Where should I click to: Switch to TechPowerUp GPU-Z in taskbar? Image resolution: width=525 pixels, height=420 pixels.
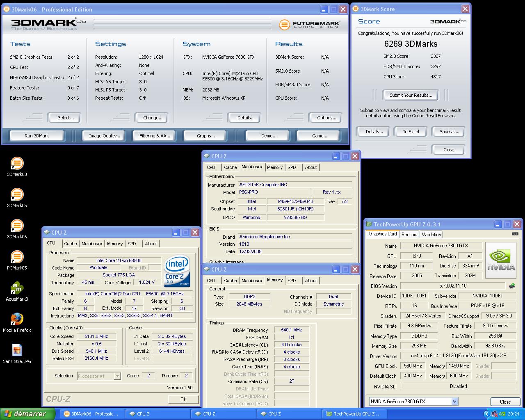click(354, 414)
